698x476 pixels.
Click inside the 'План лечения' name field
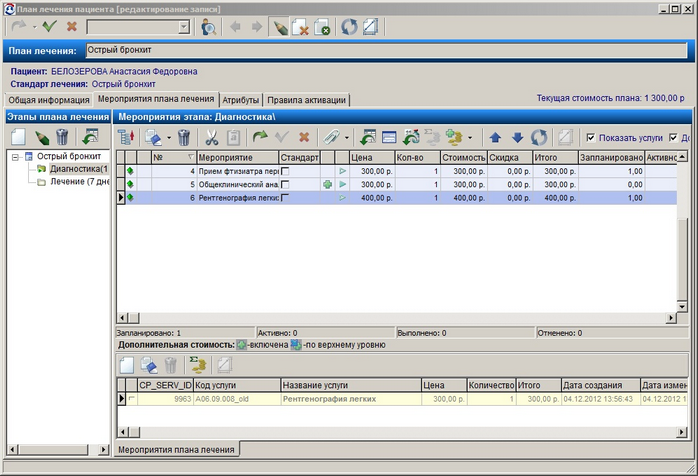(x=386, y=50)
